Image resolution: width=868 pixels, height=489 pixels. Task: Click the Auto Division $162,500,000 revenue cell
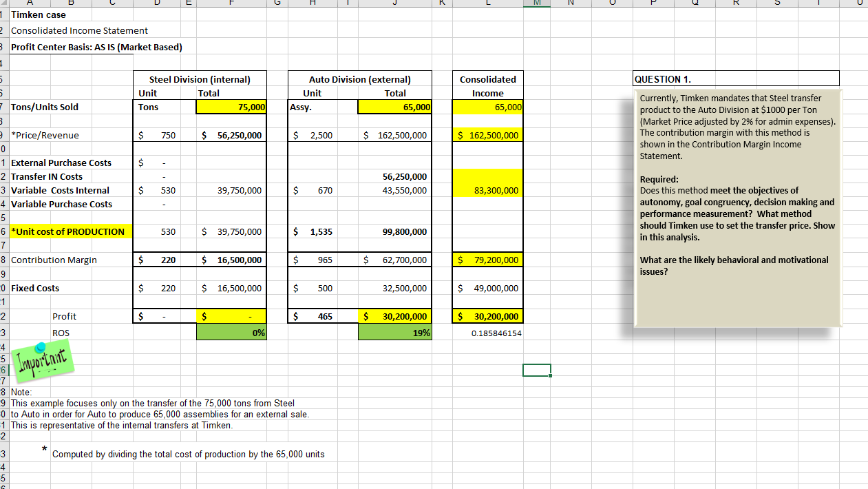(395, 135)
